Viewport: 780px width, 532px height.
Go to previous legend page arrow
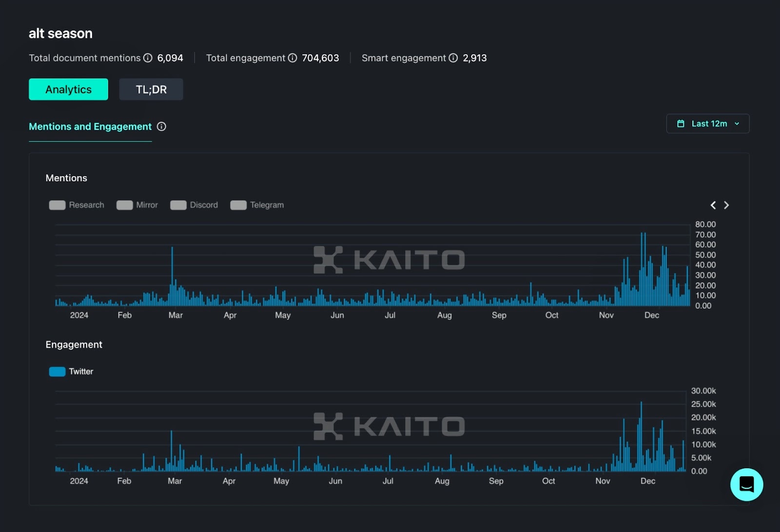coord(713,205)
